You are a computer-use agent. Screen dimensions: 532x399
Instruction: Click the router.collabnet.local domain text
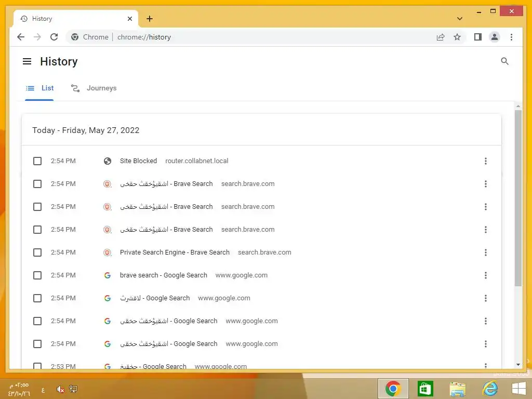tap(197, 161)
